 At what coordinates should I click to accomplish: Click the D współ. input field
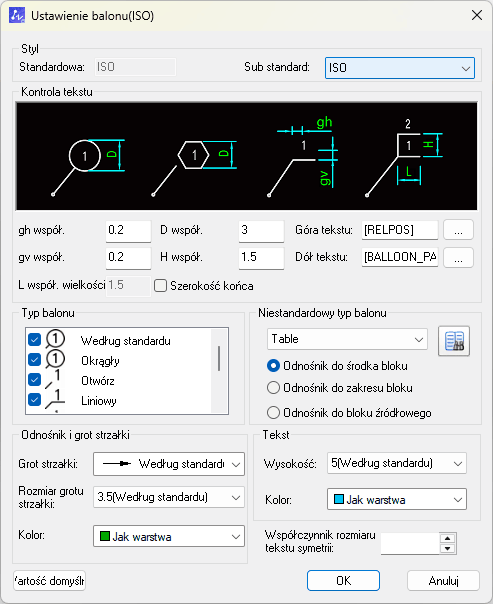click(x=261, y=230)
